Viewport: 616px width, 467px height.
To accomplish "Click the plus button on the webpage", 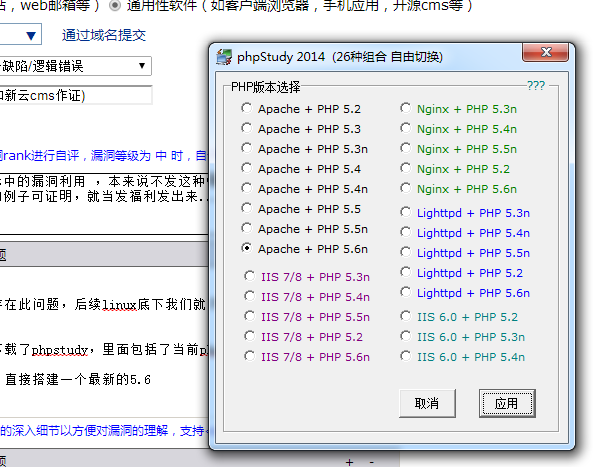I will tap(349, 462).
